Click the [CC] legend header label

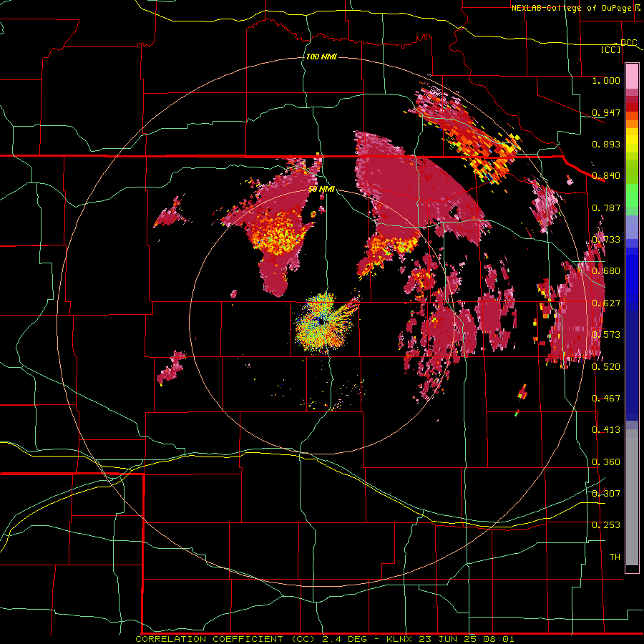tap(611, 49)
